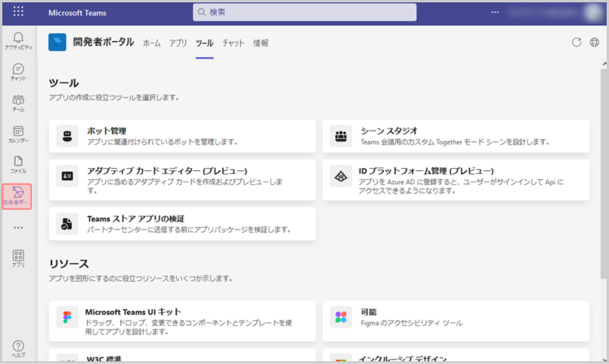The height and width of the screenshot is (364, 609).
Task: Open Chat from the left sidebar
Action: click(18, 72)
